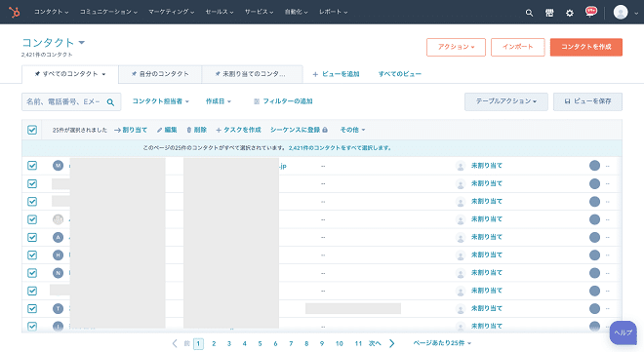Click the M avatar in the first row

tap(58, 166)
